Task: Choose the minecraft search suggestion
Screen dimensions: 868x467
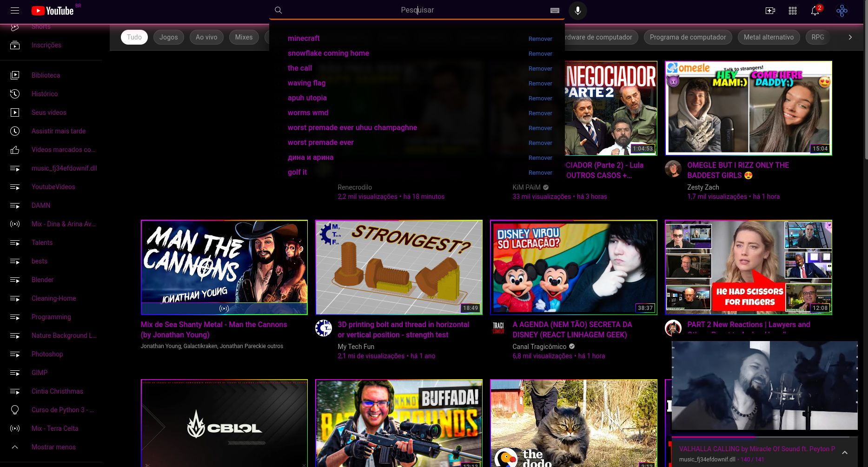Action: (x=304, y=38)
